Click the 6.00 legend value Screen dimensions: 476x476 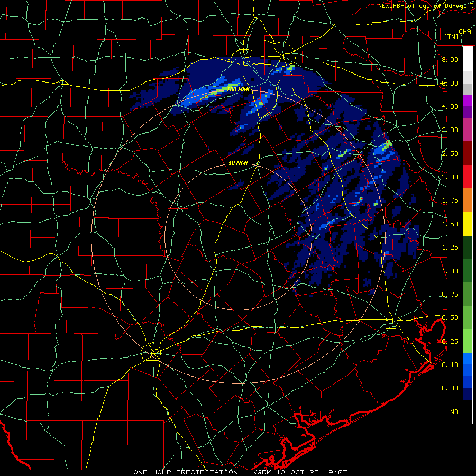pyautogui.click(x=450, y=83)
